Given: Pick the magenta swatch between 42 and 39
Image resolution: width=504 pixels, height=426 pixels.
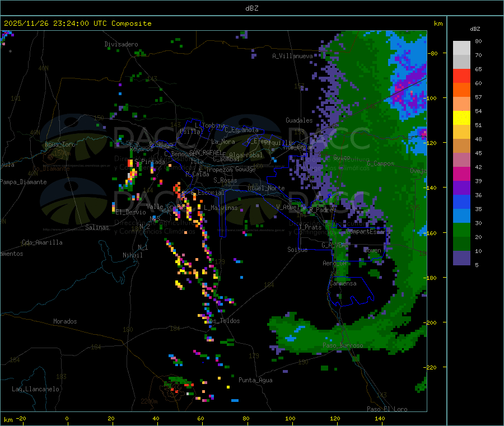Looking at the screenshot, I should tap(461, 174).
